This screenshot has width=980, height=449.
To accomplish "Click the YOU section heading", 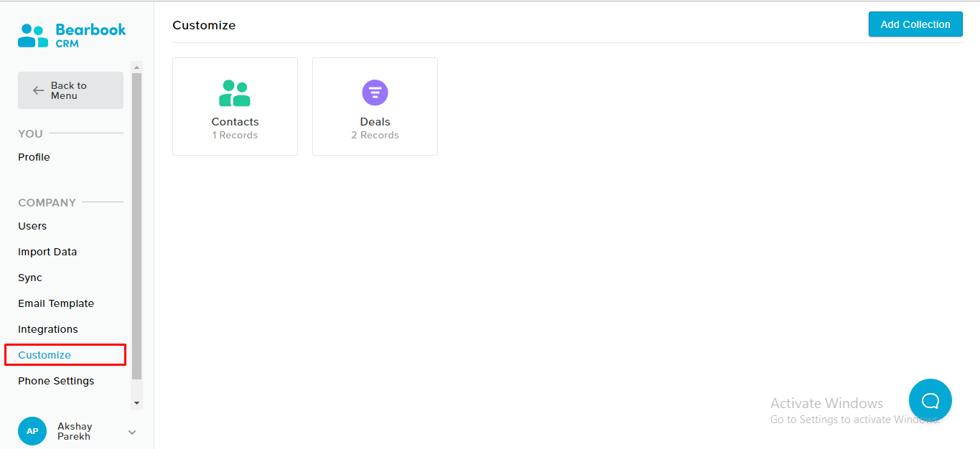I will click(x=30, y=133).
